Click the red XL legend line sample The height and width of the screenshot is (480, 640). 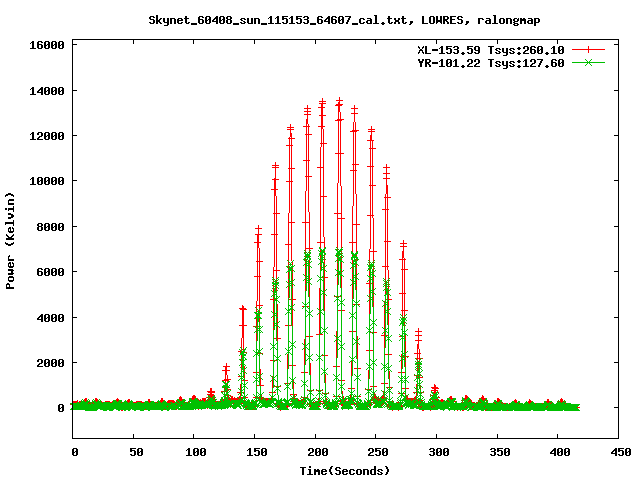(588, 50)
